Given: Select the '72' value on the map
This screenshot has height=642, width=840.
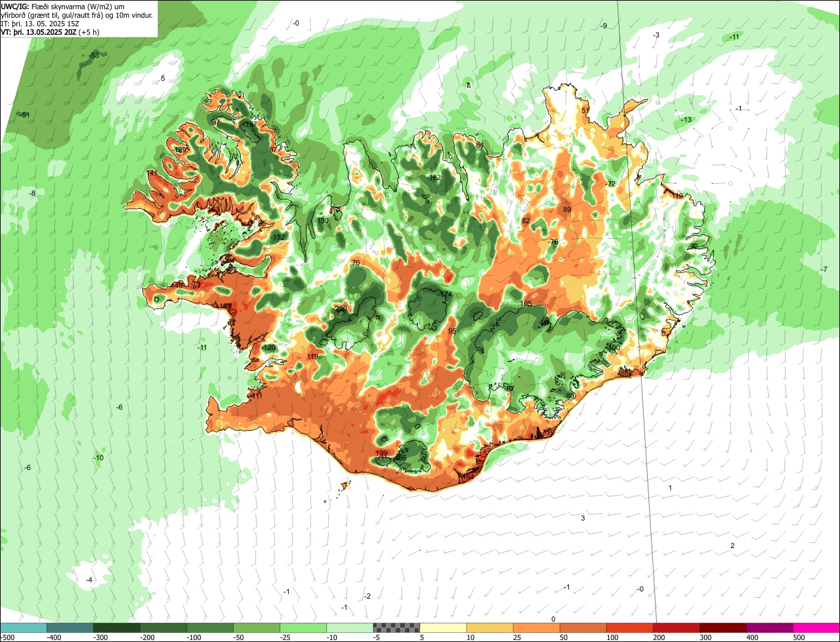Looking at the screenshot, I should coord(612,184).
